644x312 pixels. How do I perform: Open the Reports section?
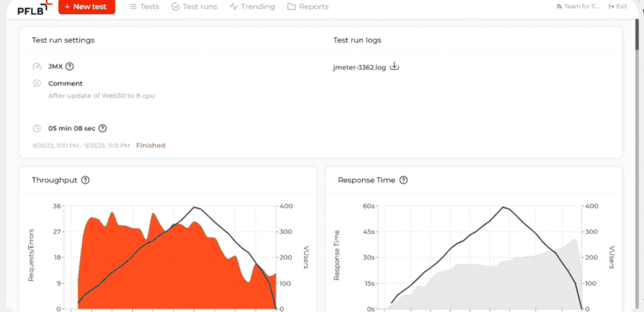pos(308,7)
